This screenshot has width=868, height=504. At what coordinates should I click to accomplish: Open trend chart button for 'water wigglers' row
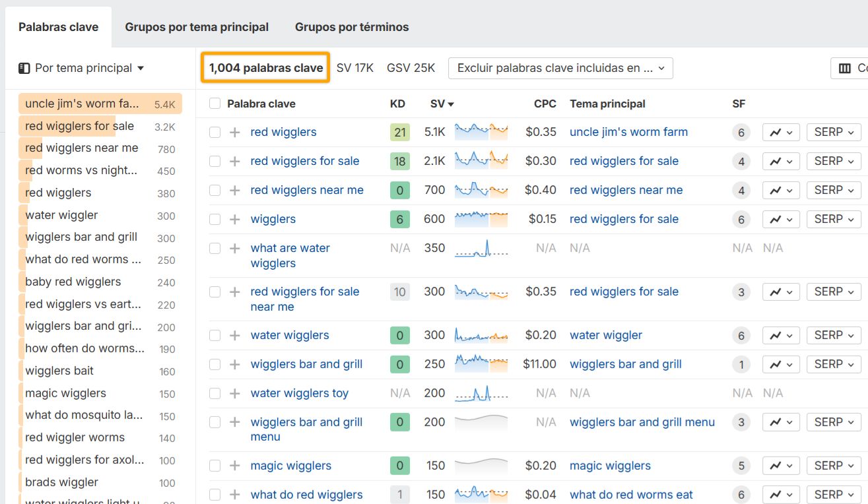(x=781, y=336)
